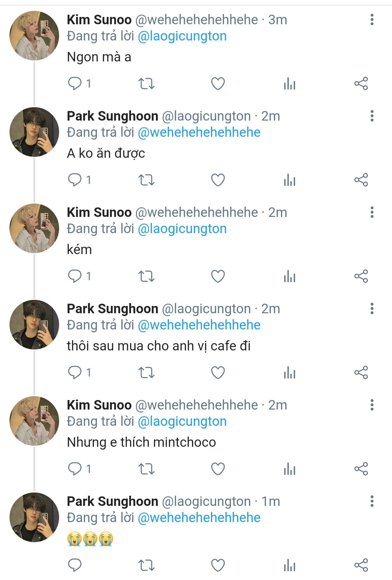Open more options on the crying emoji tweet
Viewport: 392px width, 580px height.
coord(372,501)
